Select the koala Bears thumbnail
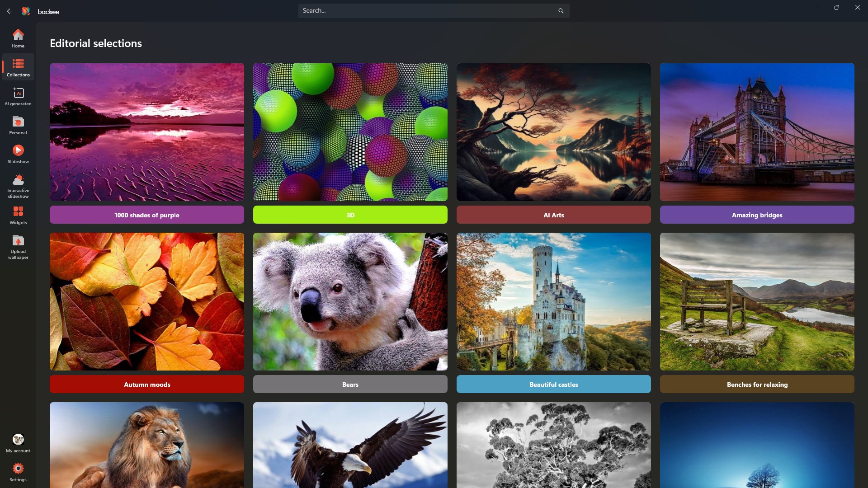 [350, 301]
